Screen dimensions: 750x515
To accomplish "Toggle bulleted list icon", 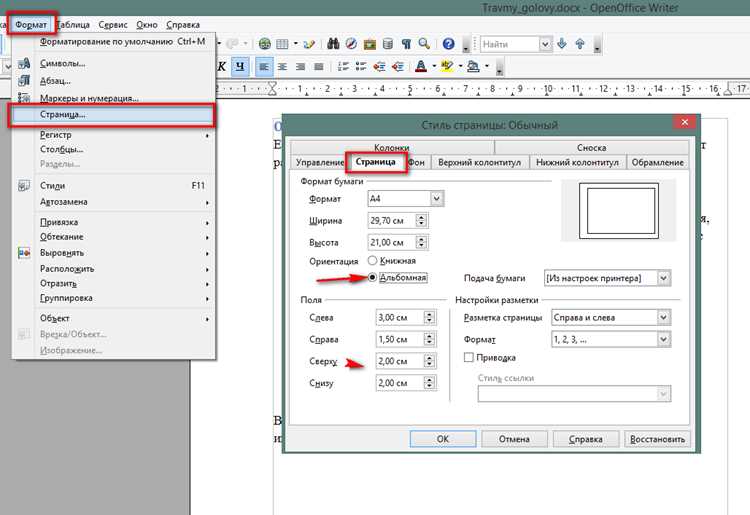I will tap(361, 66).
